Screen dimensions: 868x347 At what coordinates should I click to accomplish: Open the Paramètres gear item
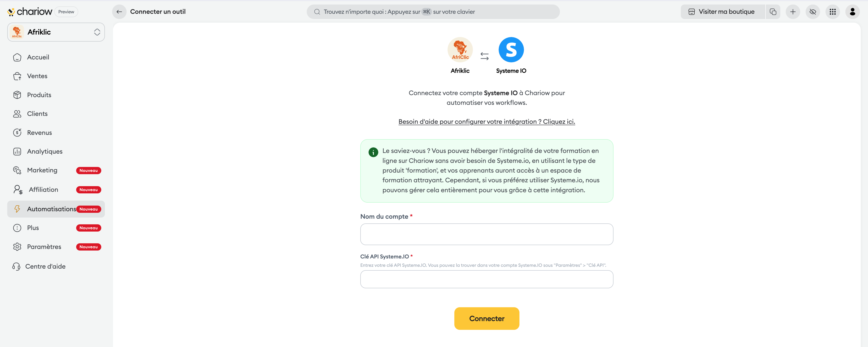44,247
